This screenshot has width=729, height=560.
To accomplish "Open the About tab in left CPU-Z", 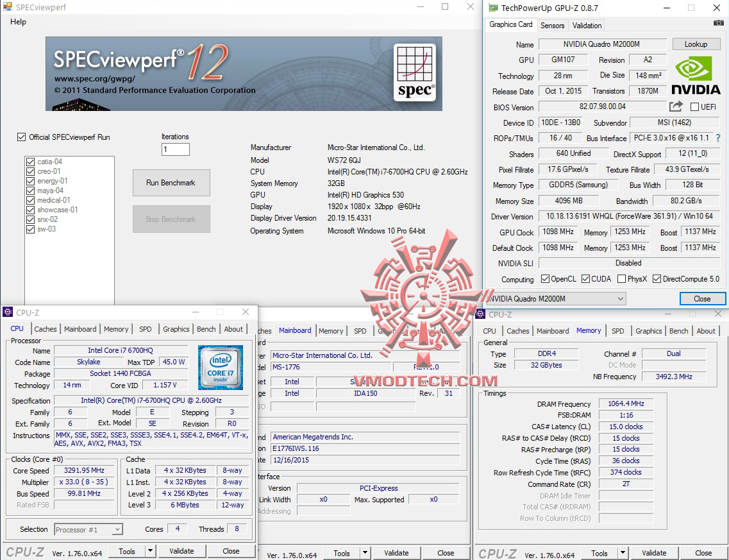I will point(233,329).
